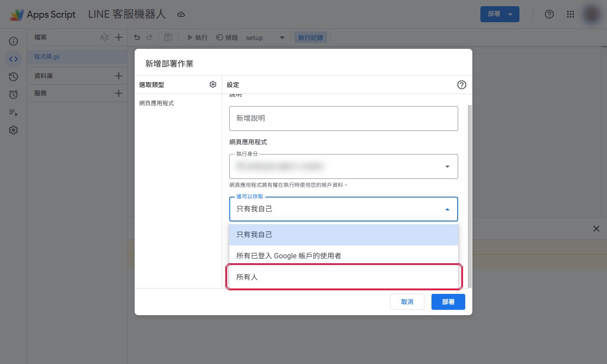Viewport: 607px width, 364px height.
Task: Click the 取消 button
Action: [407, 302]
